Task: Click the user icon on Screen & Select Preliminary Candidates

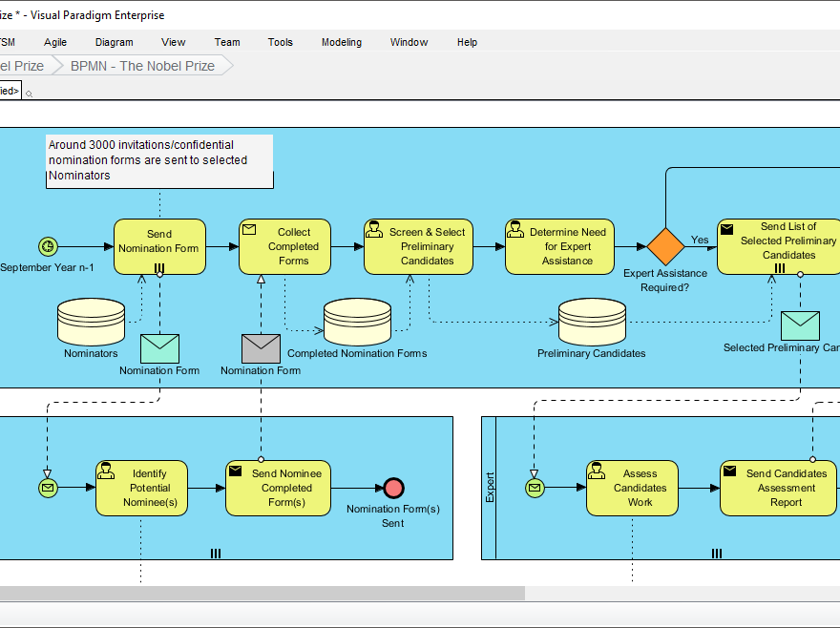Action: coord(372,227)
